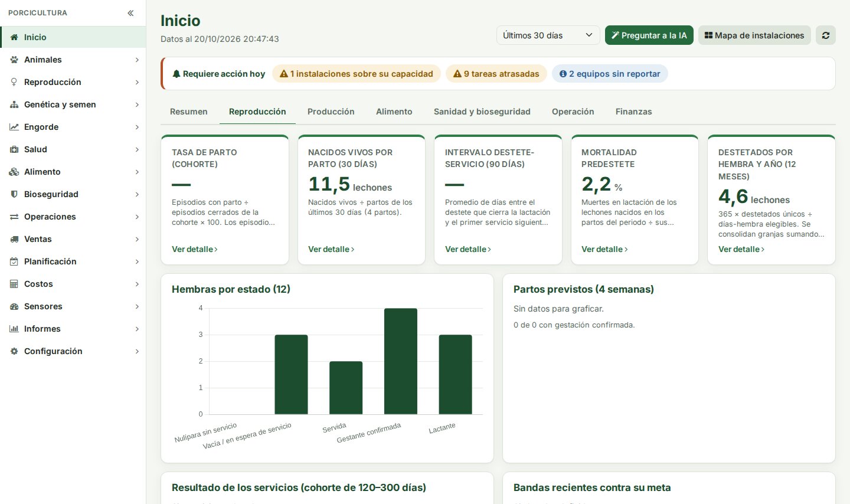Click the calculator icon beside Costos
The width and height of the screenshot is (850, 504).
coord(14,284)
